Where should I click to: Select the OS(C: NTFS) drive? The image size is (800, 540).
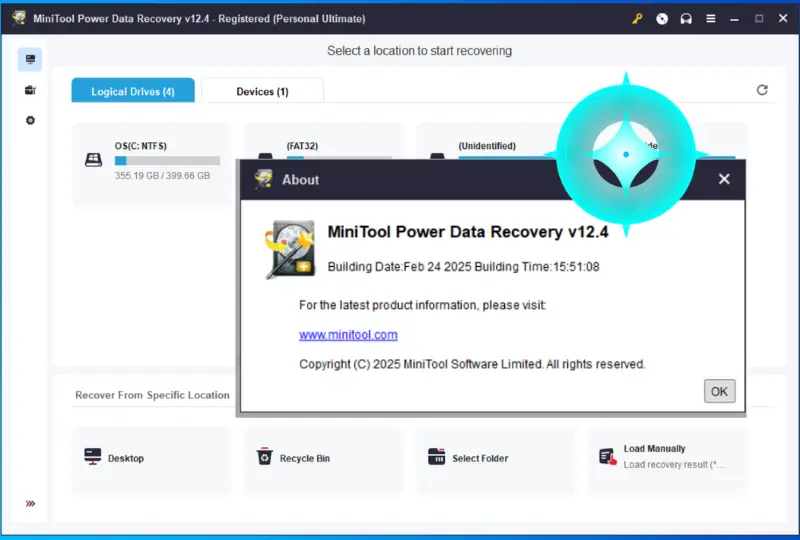152,164
